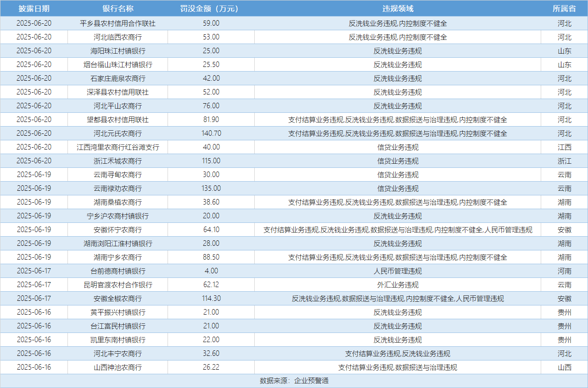Open the 昆明官渡农村合作银行 entry
The height and width of the screenshot is (388, 588).
coord(118,285)
